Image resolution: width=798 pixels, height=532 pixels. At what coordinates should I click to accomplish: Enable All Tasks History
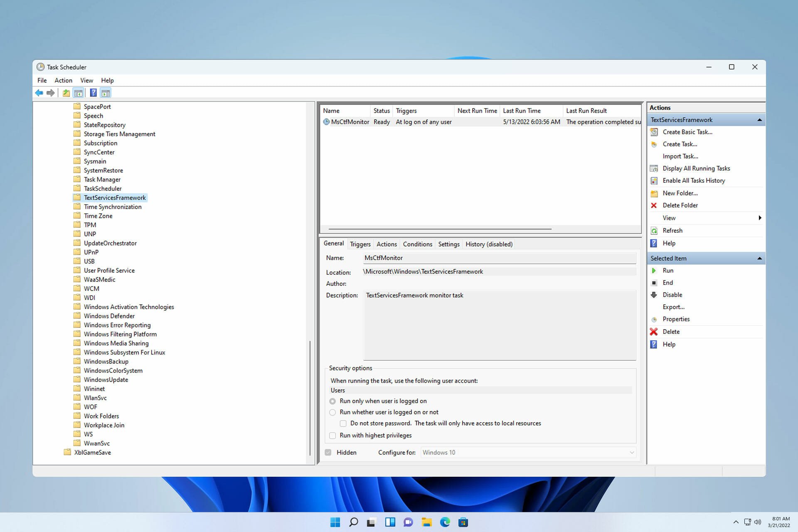(694, 180)
